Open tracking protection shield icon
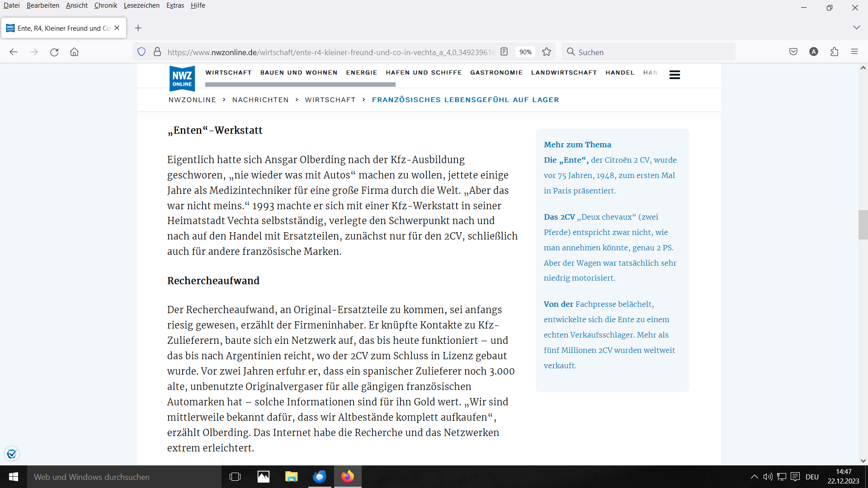 [142, 52]
